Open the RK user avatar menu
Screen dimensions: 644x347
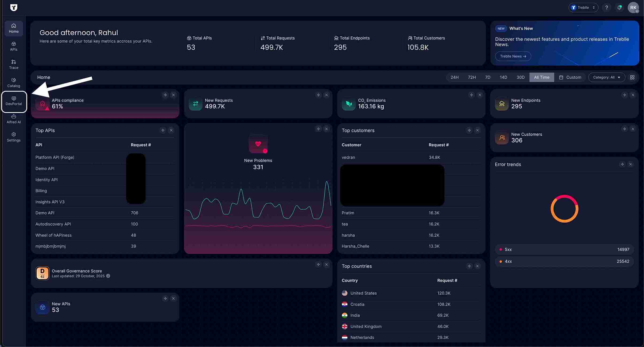pos(633,7)
